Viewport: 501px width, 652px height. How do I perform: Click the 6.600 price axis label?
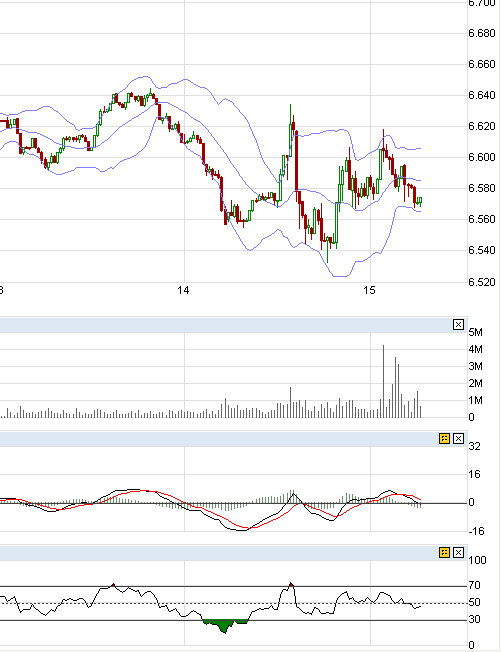(482, 157)
